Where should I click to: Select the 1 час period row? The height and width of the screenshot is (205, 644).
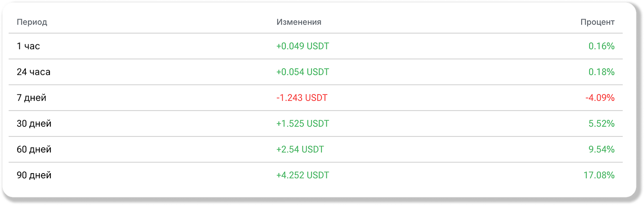[x=316, y=46]
